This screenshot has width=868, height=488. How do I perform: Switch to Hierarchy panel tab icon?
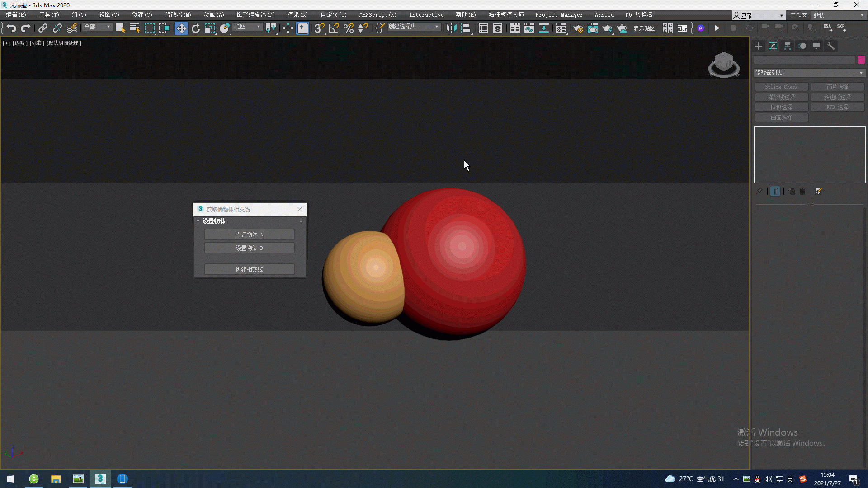click(x=788, y=46)
